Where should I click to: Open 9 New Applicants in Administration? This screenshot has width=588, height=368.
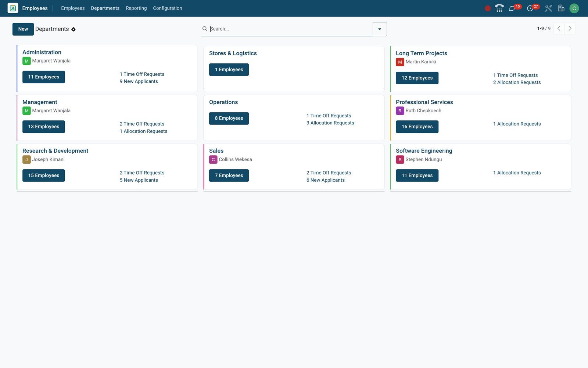click(x=139, y=81)
